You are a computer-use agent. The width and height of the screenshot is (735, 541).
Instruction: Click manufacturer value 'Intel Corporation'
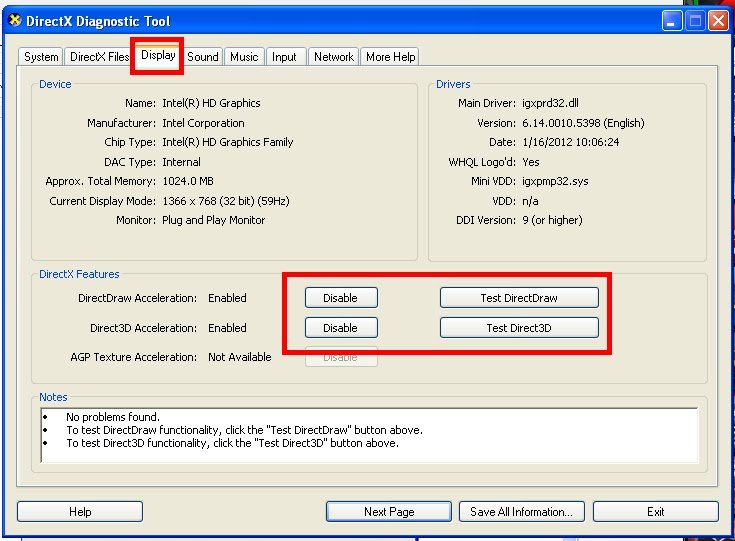click(203, 123)
